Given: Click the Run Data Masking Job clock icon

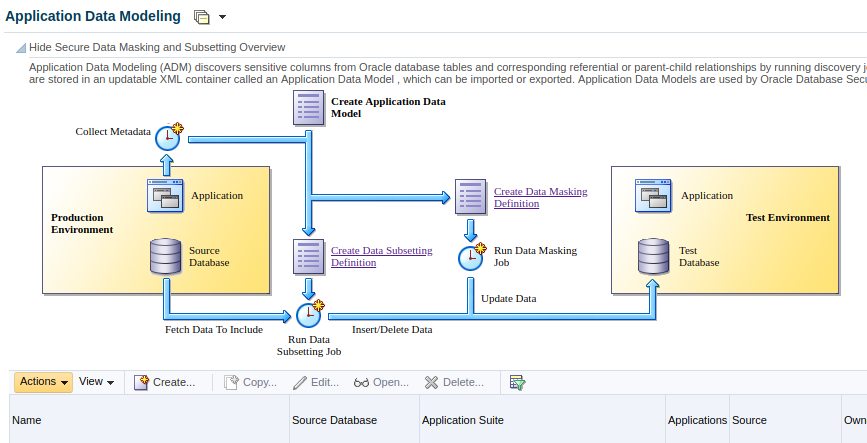Looking at the screenshot, I should click(x=472, y=257).
